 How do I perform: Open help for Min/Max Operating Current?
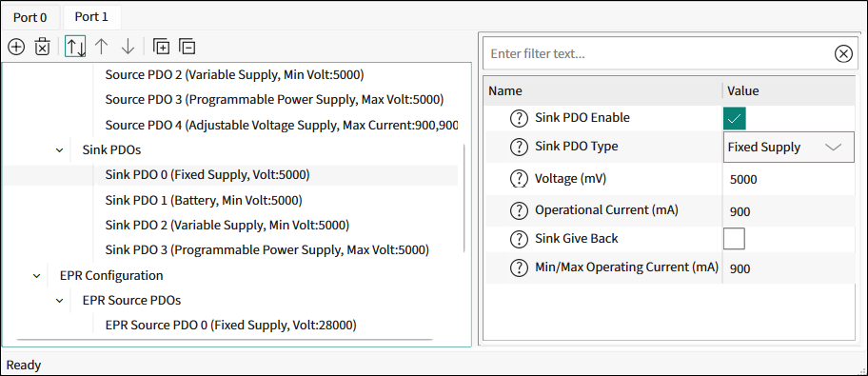pyautogui.click(x=519, y=267)
